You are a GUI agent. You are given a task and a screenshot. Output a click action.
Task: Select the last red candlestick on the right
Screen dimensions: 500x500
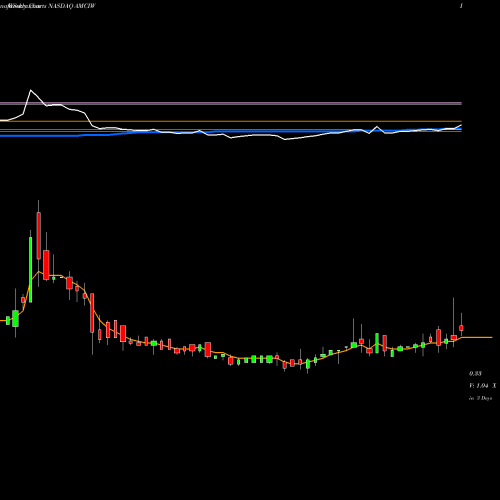(x=461, y=328)
